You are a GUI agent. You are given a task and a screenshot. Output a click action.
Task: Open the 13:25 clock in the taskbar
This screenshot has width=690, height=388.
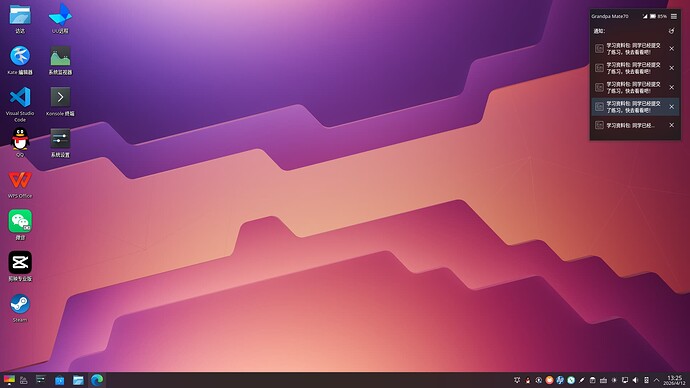coord(675,380)
